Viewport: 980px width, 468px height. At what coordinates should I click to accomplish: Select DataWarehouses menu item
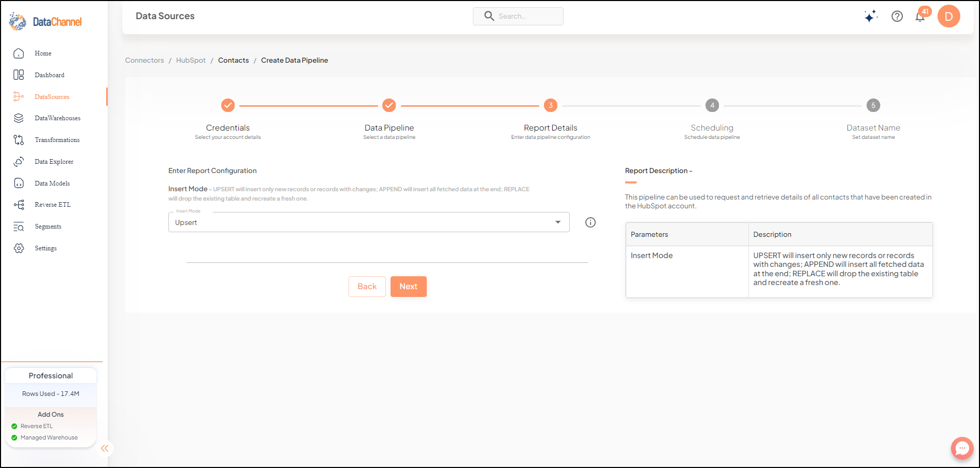[x=57, y=118]
